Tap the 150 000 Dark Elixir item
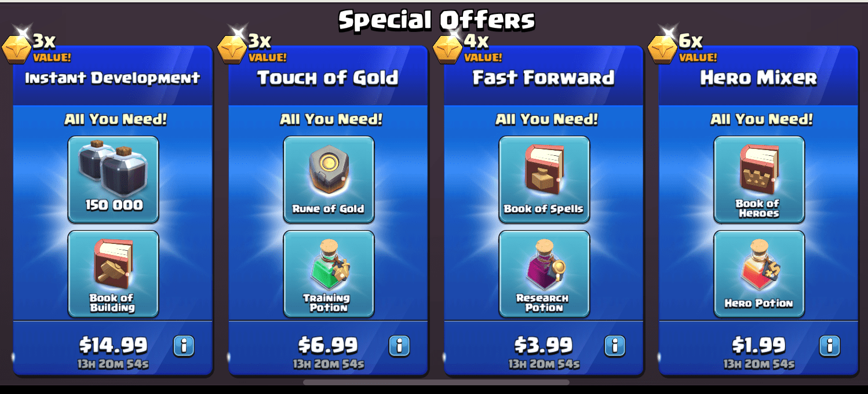The image size is (868, 394). pyautogui.click(x=113, y=180)
